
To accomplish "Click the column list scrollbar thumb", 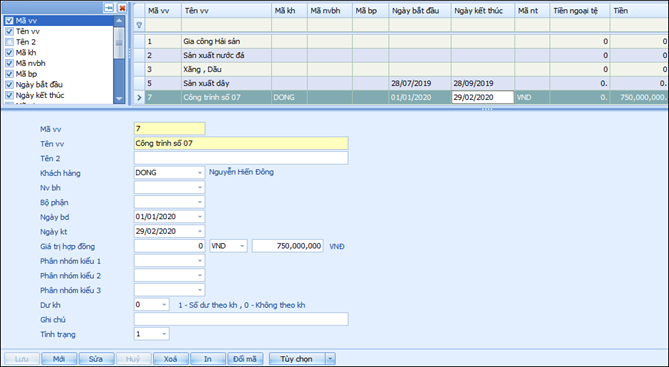I will 119,42.
